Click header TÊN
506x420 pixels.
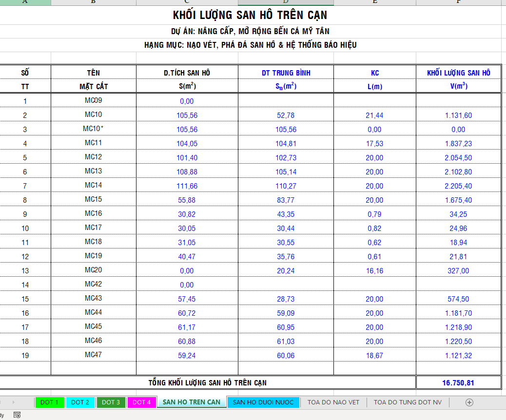pos(93,73)
